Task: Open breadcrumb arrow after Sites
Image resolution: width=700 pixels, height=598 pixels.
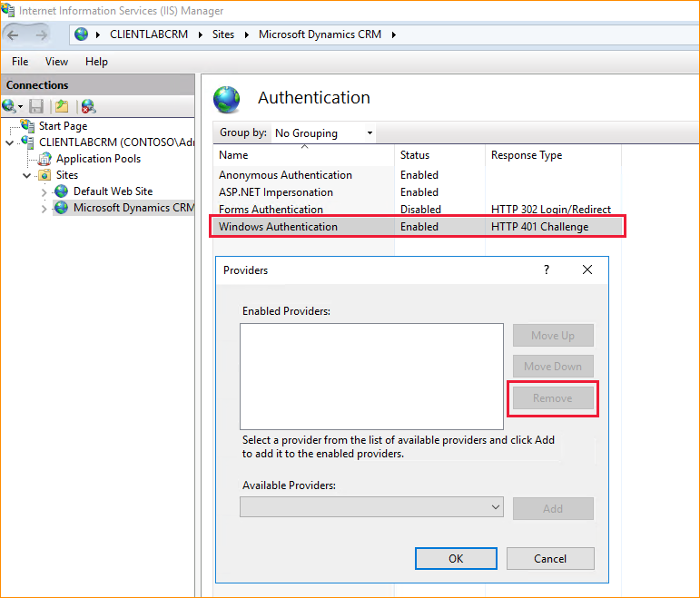Action: 246,34
